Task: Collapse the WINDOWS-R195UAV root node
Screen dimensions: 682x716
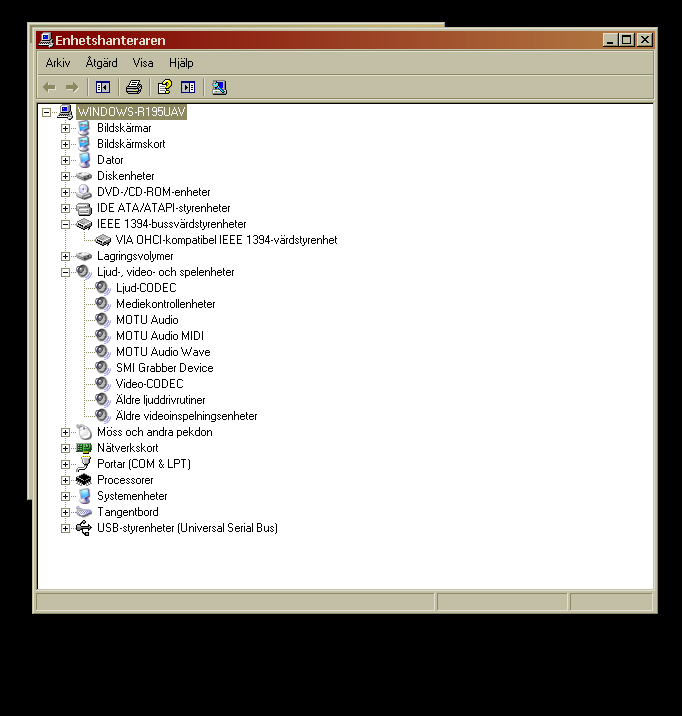Action: pyautogui.click(x=47, y=112)
